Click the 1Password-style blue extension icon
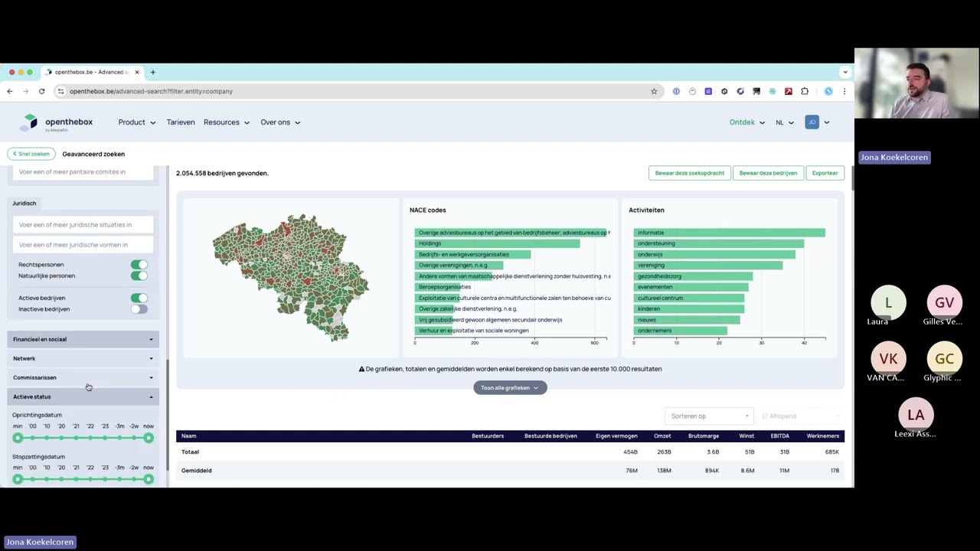The width and height of the screenshot is (980, 551). pyautogui.click(x=676, y=91)
